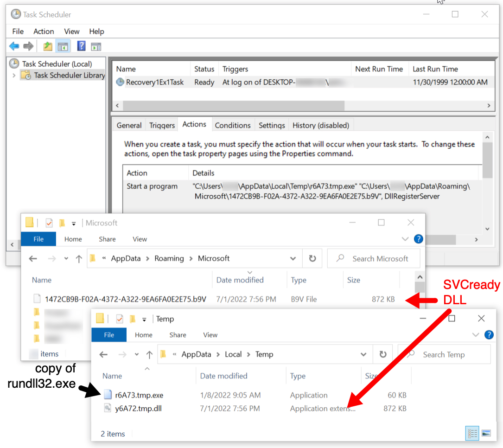This screenshot has width=503, height=448.
Task: Open the View menu in Task Scheduler
Action: click(x=71, y=32)
